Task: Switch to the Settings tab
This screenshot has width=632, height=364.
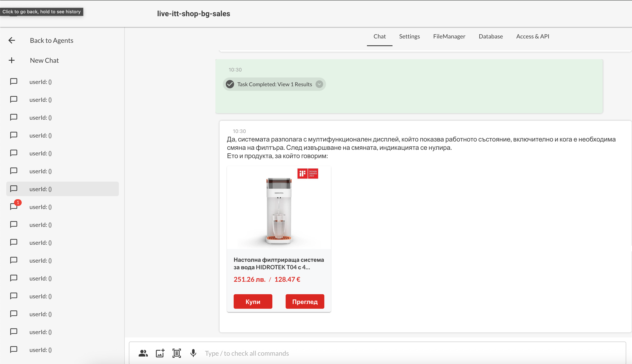Action: (409, 37)
